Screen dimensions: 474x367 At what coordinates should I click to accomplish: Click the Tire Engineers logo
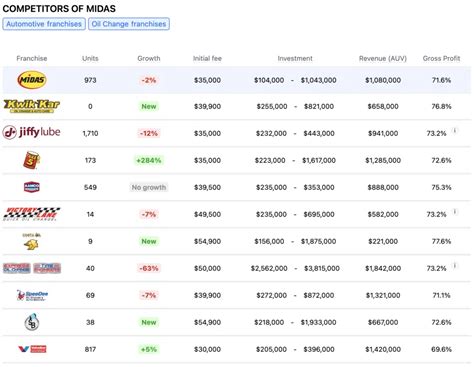coord(47,268)
